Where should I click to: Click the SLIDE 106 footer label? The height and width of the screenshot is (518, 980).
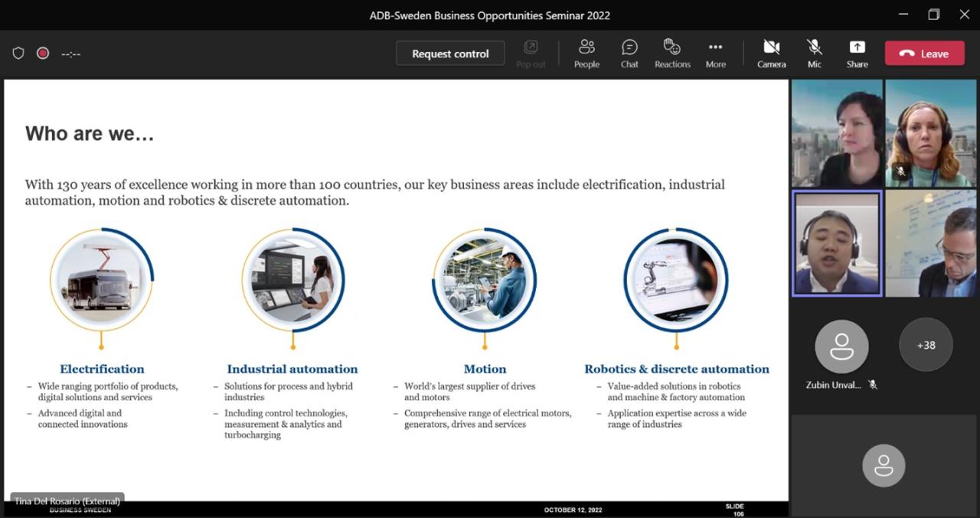[735, 510]
